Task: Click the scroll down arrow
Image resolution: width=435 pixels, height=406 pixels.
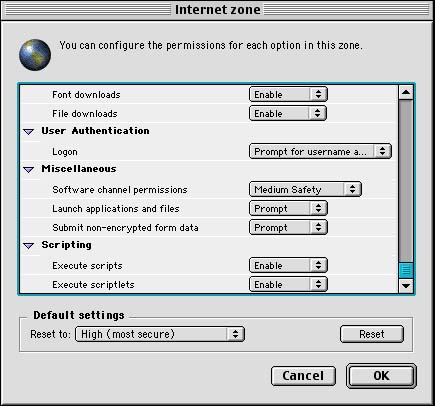Action: pos(406,286)
